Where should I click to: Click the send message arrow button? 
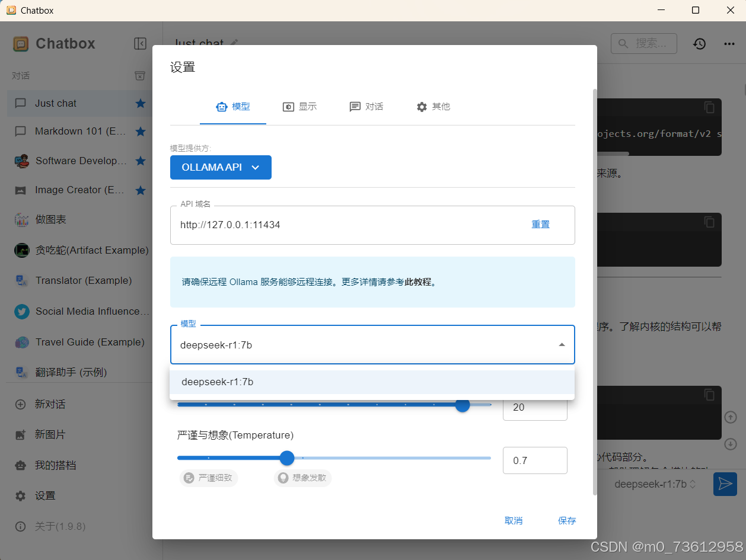pyautogui.click(x=725, y=484)
